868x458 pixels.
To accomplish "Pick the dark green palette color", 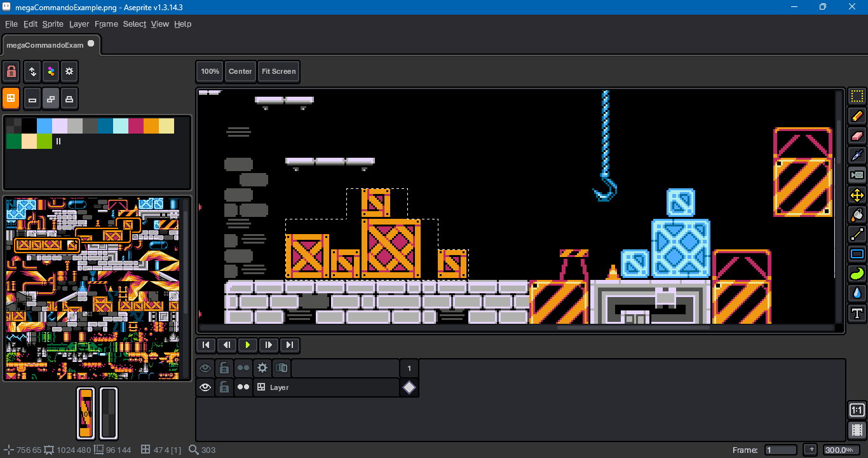I will coord(14,141).
